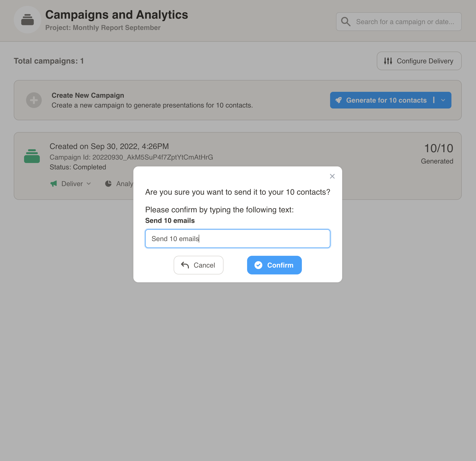
Task: Click the stack logo icon in header
Action: pos(27,20)
